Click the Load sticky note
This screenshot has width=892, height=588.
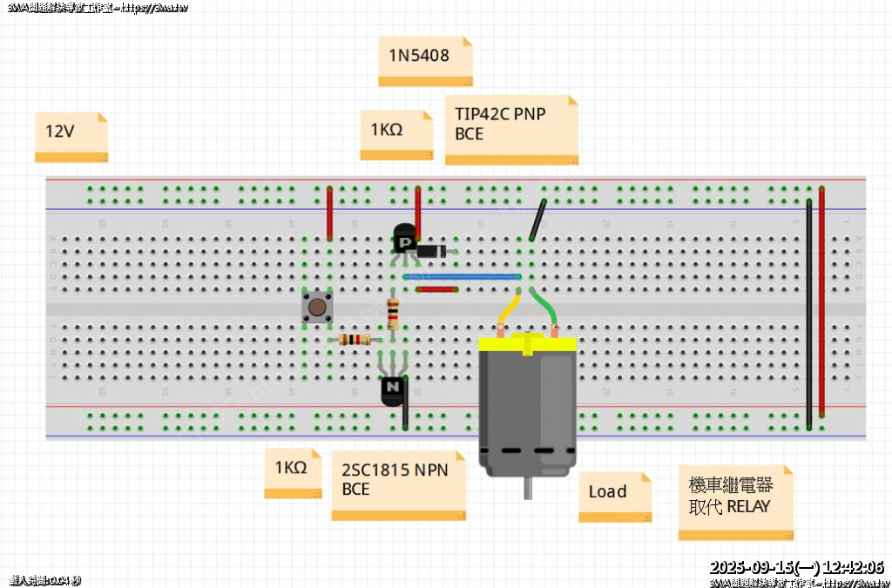(x=615, y=496)
